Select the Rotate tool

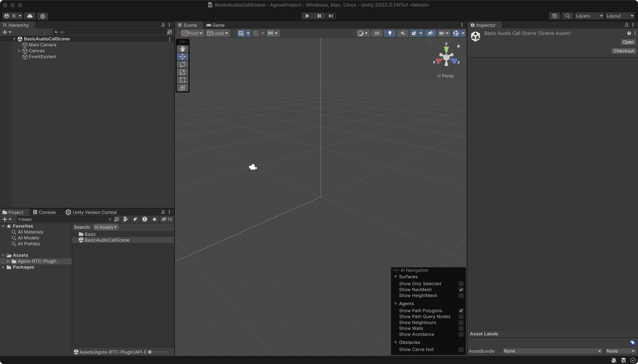coord(183,64)
